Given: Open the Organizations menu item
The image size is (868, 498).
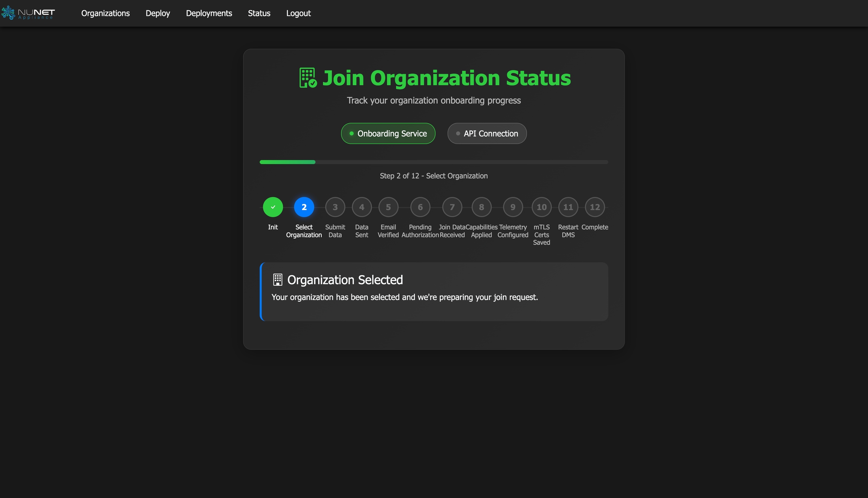Looking at the screenshot, I should [x=105, y=13].
